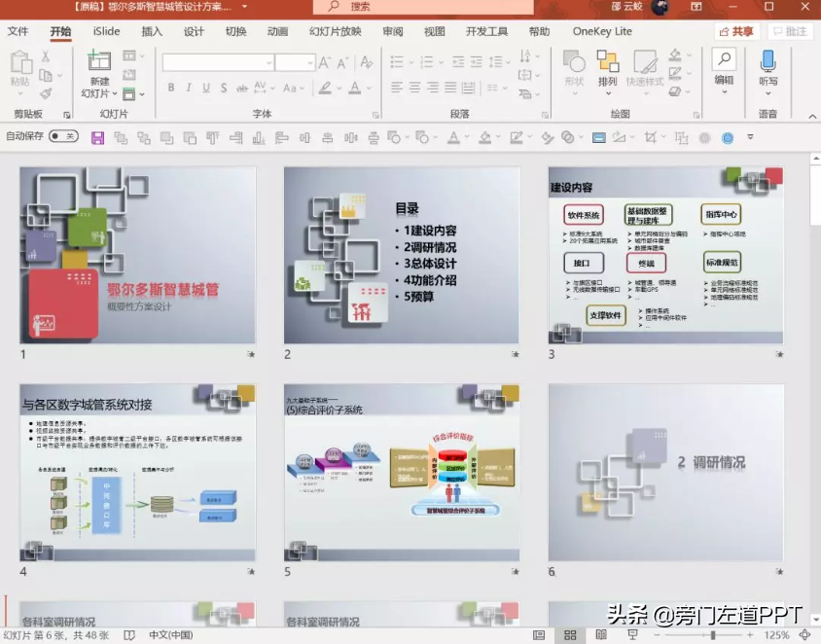The width and height of the screenshot is (821, 644).
Task: Start slideshow from status bar icon
Action: [x=632, y=635]
